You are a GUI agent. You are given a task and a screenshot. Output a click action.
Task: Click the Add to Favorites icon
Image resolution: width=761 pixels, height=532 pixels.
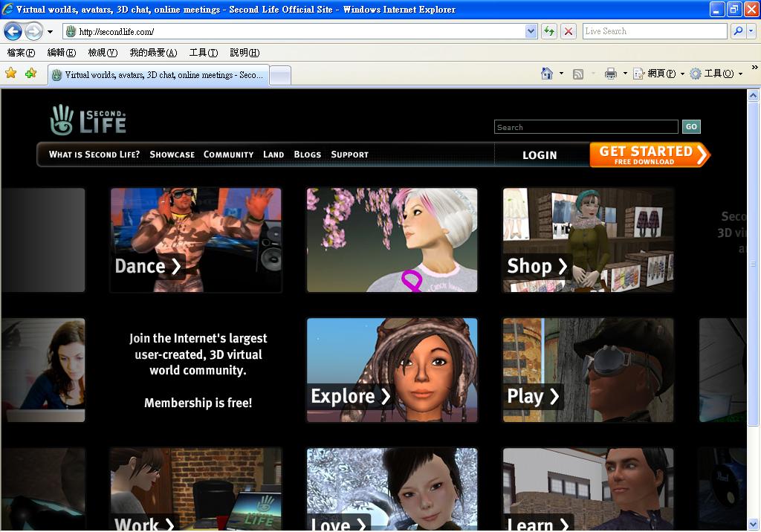coord(30,74)
